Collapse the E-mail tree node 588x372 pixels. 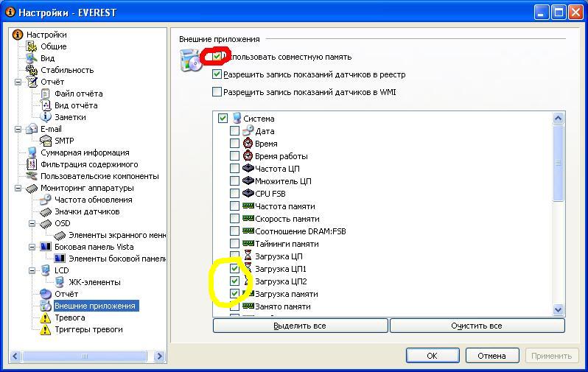18,129
